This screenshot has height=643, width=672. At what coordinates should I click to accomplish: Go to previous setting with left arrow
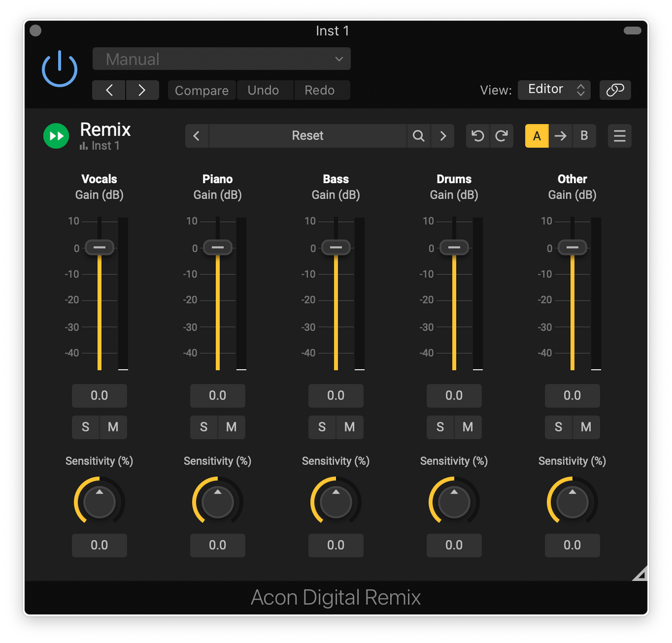pyautogui.click(x=109, y=90)
